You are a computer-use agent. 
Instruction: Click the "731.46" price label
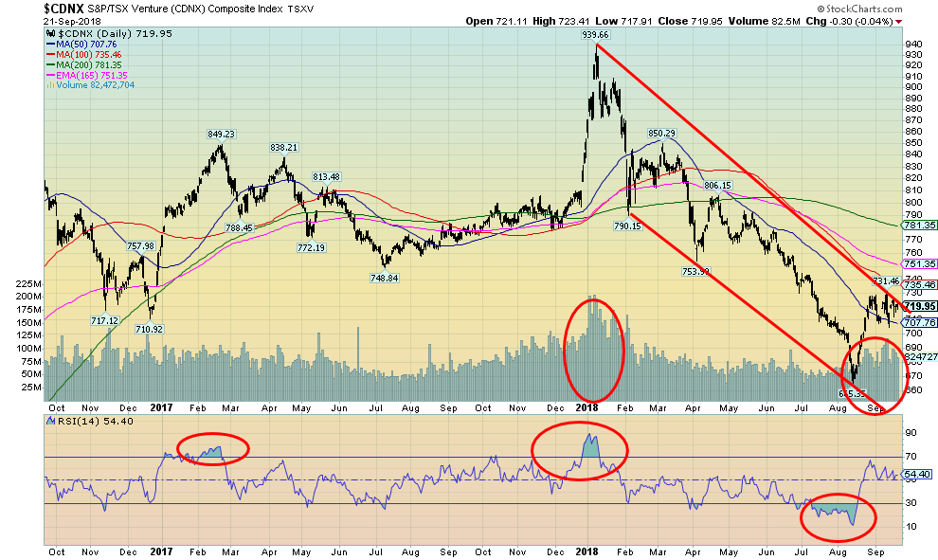886,281
